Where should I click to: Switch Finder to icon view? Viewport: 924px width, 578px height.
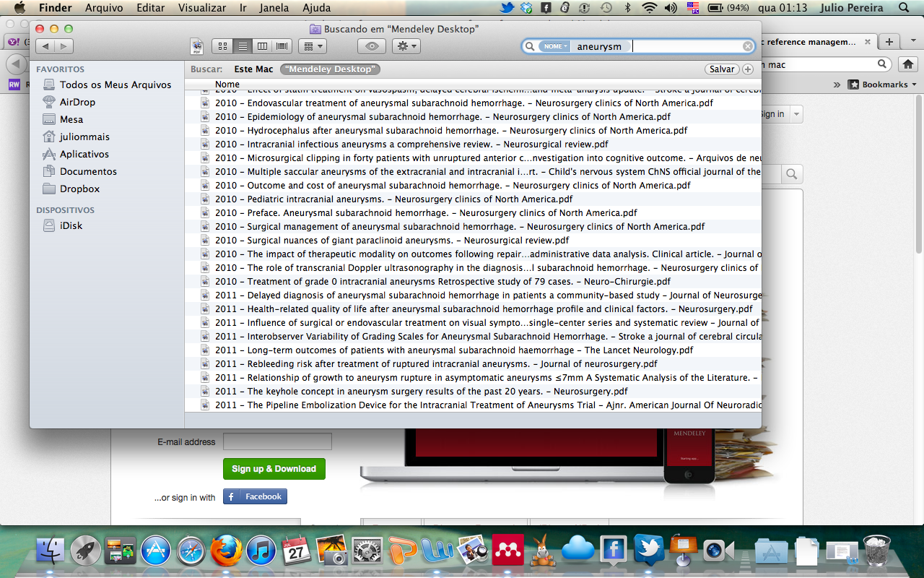point(222,46)
